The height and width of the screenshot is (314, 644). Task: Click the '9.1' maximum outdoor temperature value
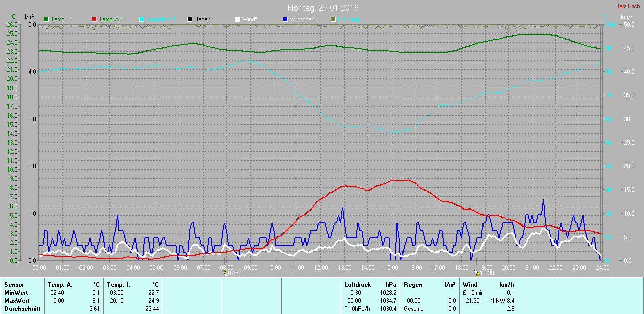[96, 301]
